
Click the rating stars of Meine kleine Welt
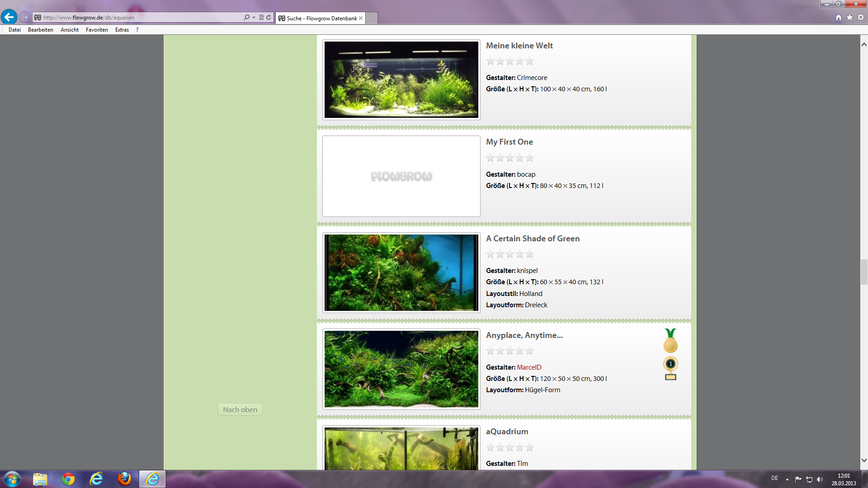tap(510, 61)
